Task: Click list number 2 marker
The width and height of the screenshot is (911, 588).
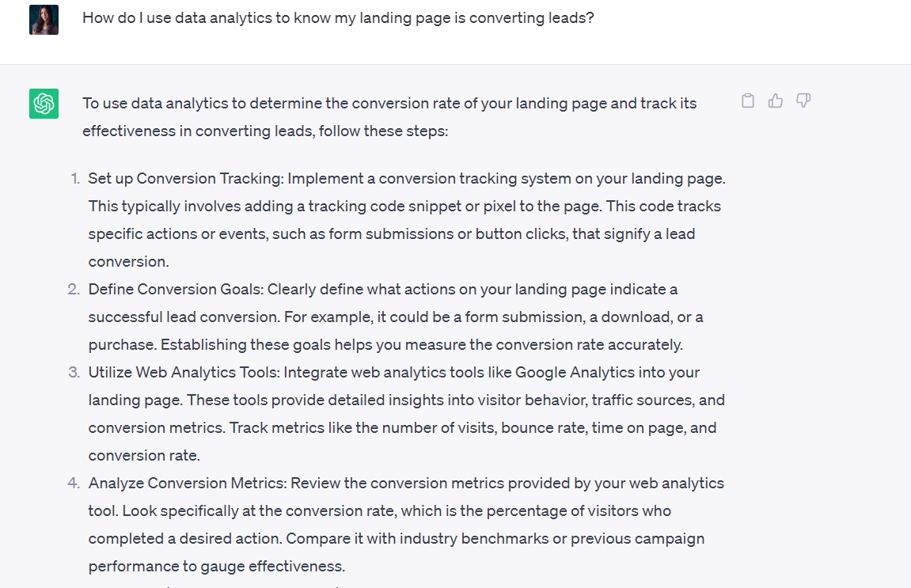Action: 74,290
